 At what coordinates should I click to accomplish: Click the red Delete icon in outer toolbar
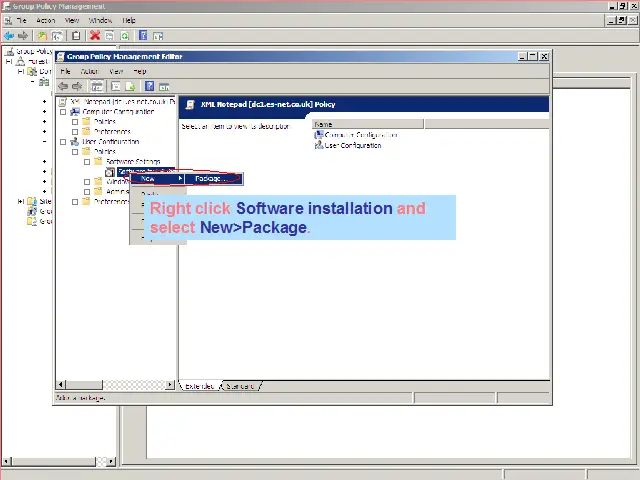[95, 35]
